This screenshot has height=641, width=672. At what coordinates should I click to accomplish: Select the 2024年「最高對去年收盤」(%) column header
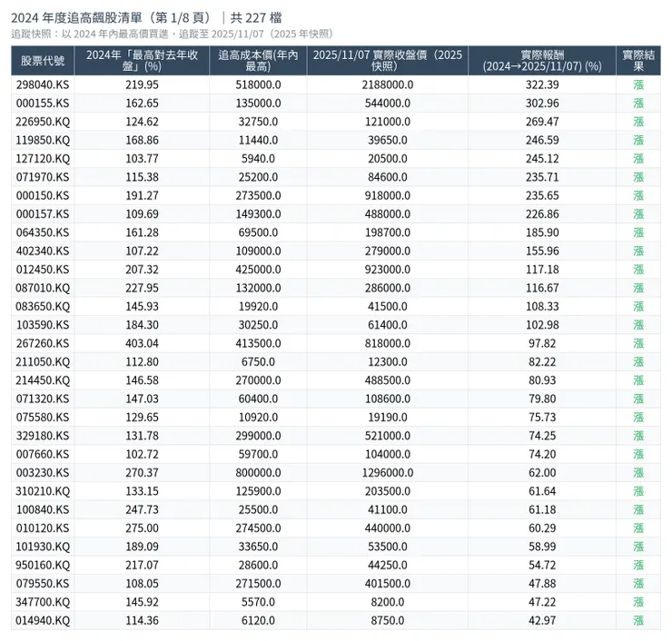click(x=142, y=61)
